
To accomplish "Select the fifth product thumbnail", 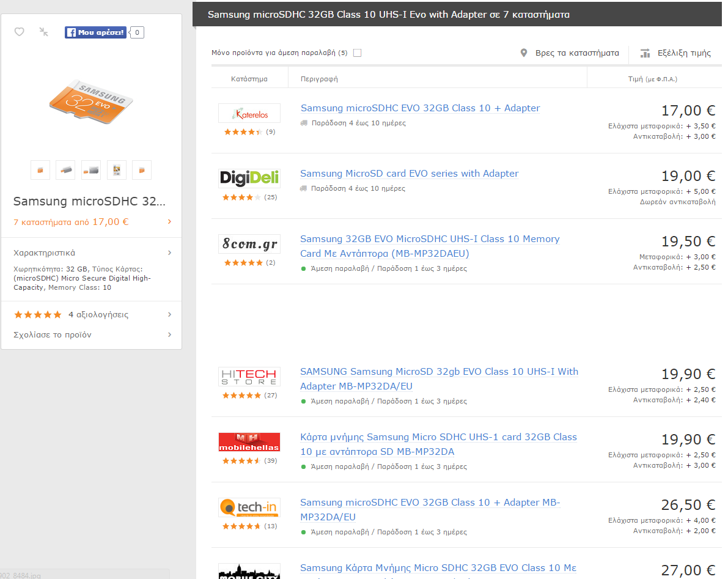I will (142, 170).
